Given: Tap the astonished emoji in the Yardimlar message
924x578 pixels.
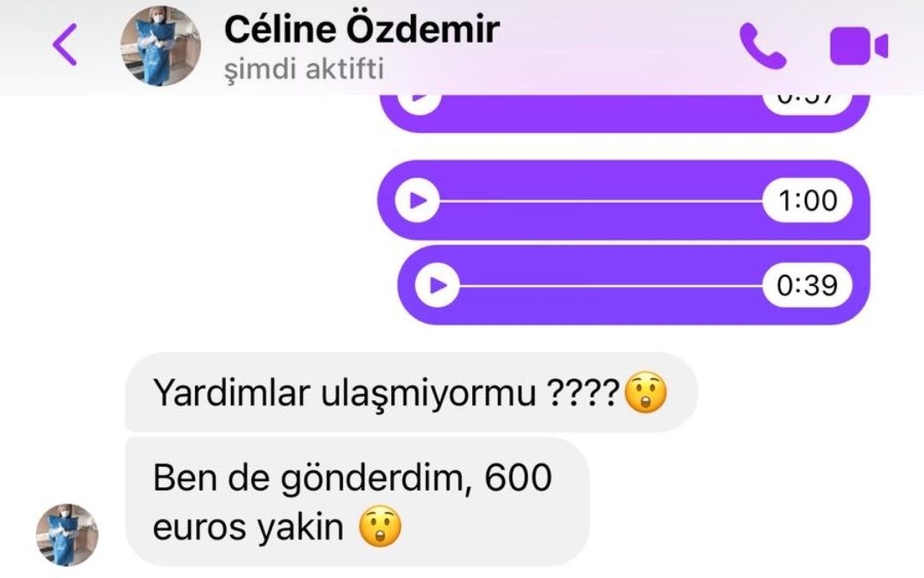Looking at the screenshot, I should pyautogui.click(x=645, y=393).
